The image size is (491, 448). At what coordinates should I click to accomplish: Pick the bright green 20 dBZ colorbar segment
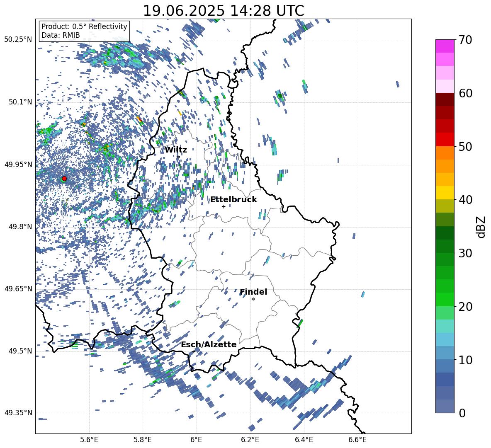click(445, 299)
